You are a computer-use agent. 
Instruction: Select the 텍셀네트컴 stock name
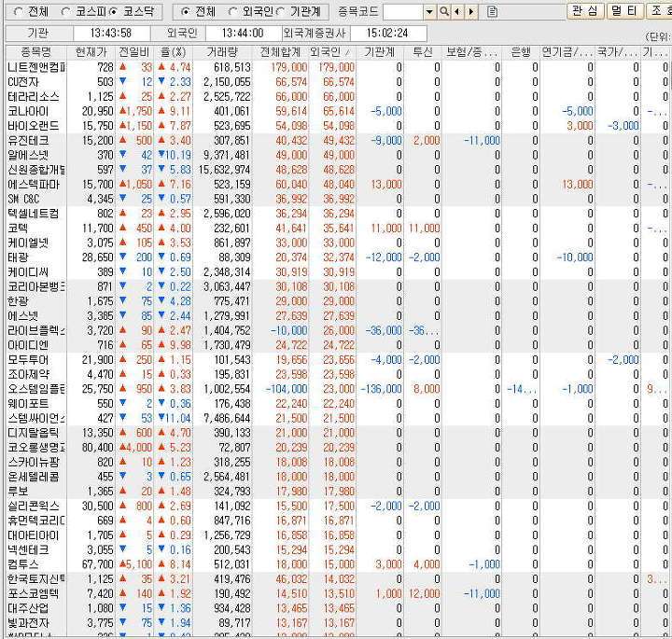click(x=33, y=214)
